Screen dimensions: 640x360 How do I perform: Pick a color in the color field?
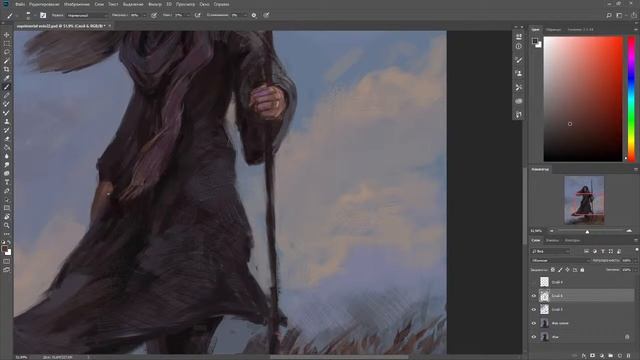(583, 99)
